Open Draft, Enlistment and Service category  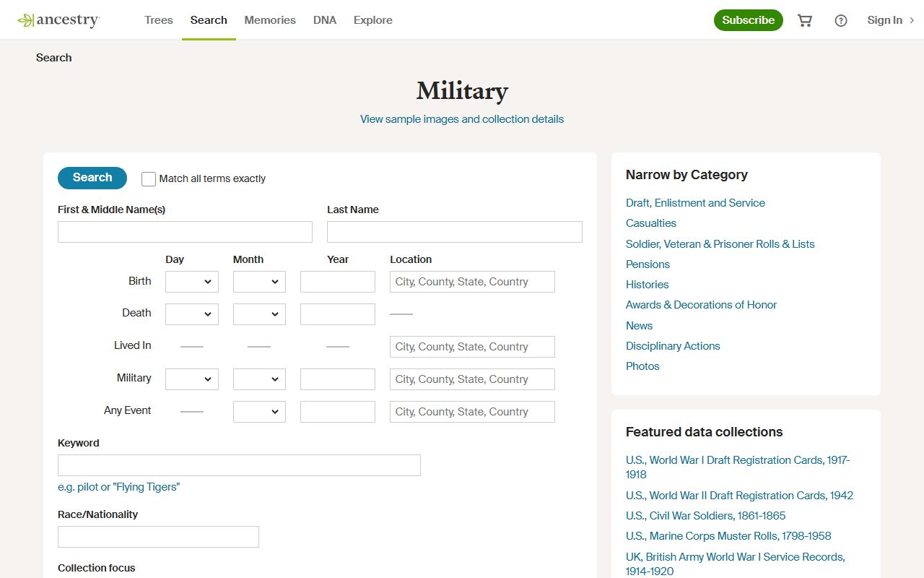695,203
